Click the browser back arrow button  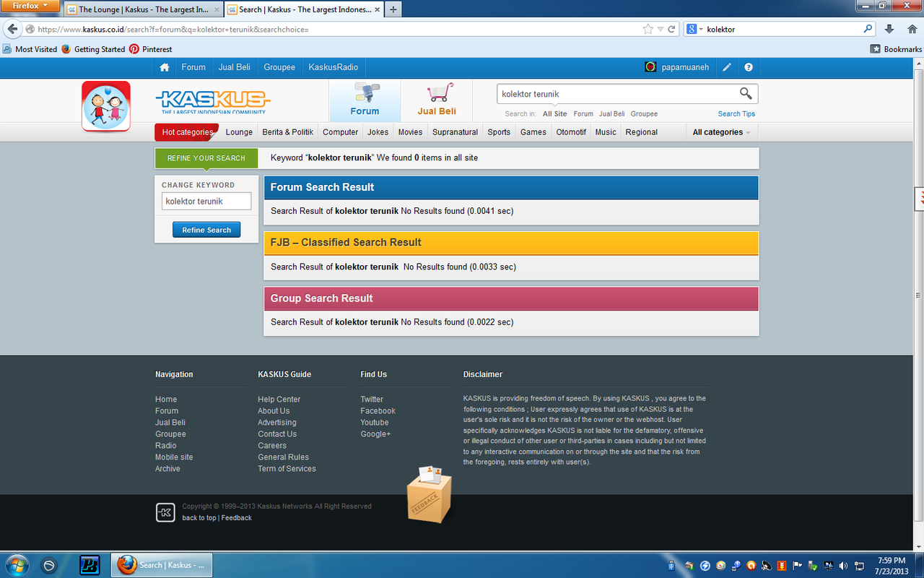pyautogui.click(x=12, y=29)
